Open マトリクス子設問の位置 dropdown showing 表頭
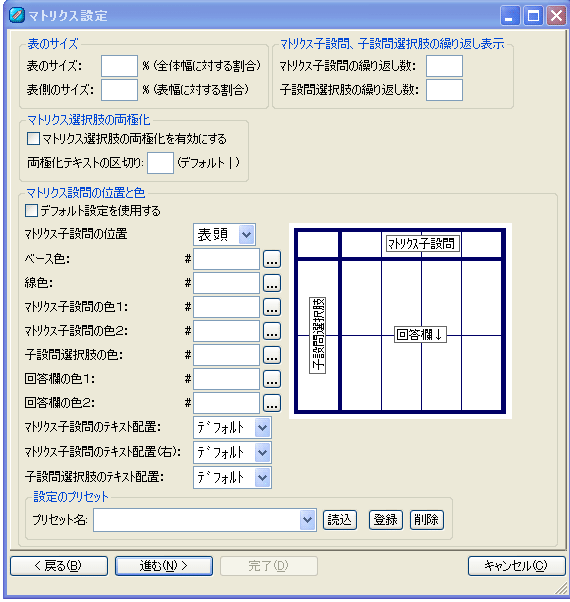This screenshot has height=602, width=570. pos(225,235)
